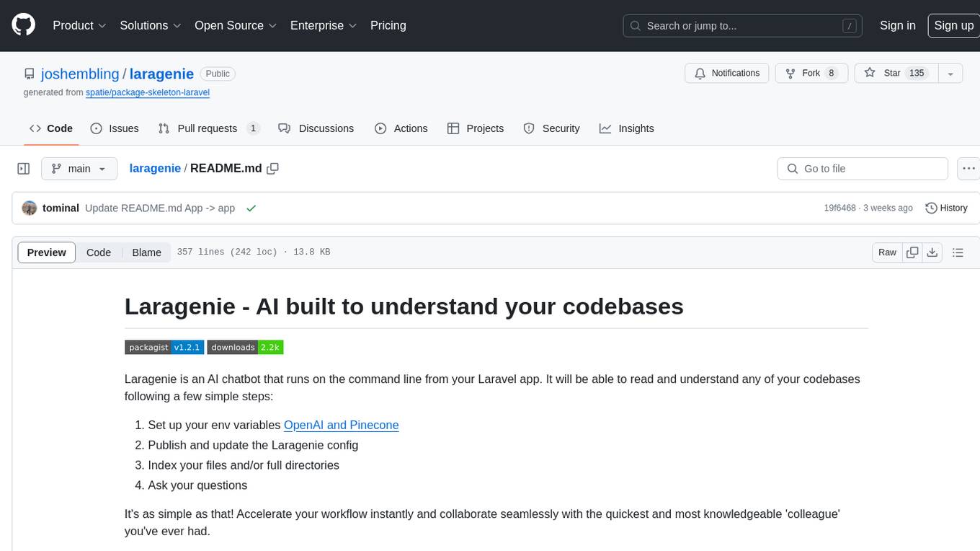
Task: Click the '3 weeks ago' timestamp
Action: (888, 208)
